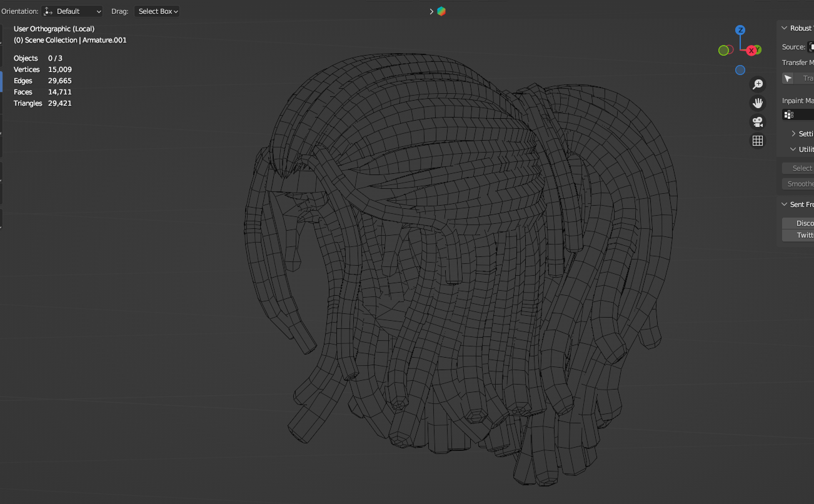Click the Smoothe button in side panel
The image size is (814, 504).
tap(798, 184)
